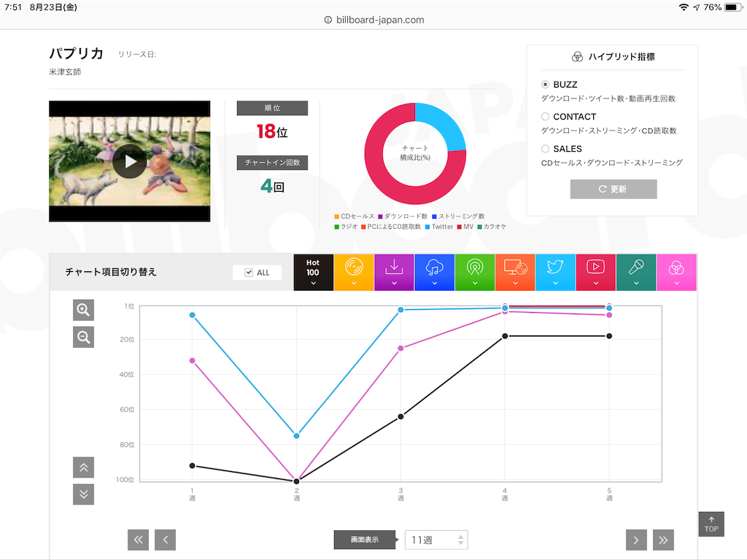Toggle the orange PC CD lookup chart icon

click(515, 273)
